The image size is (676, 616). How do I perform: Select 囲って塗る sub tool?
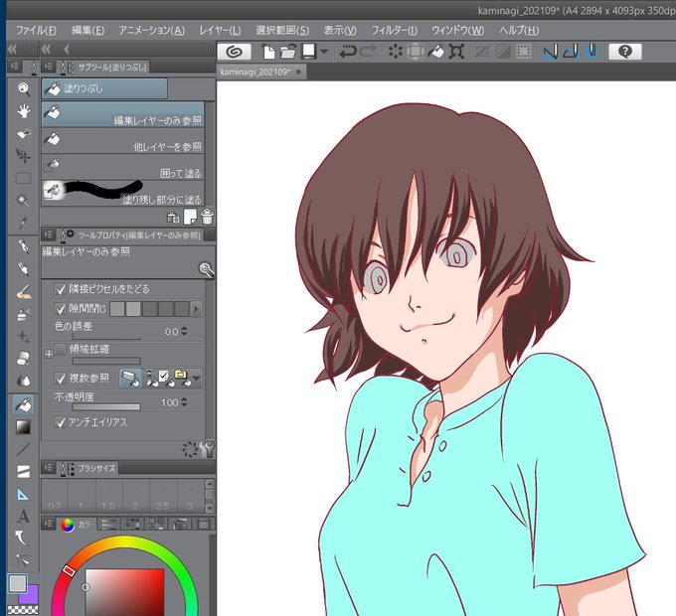123,167
